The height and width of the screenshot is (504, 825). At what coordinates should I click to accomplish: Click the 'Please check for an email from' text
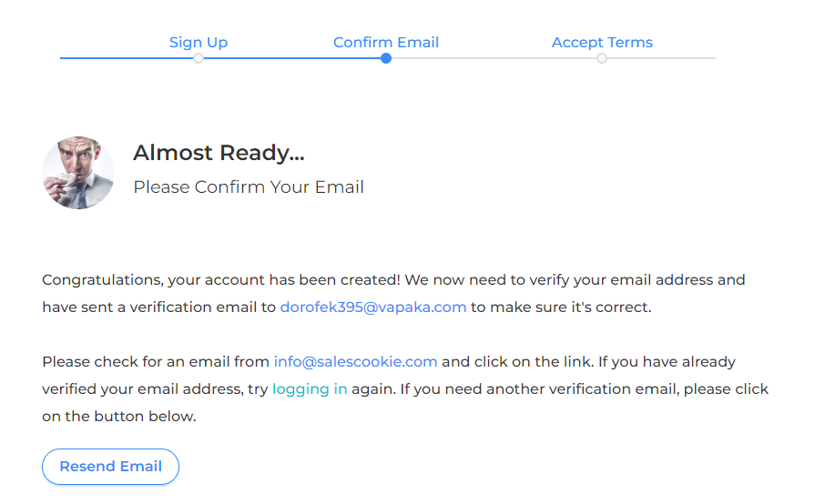pos(156,361)
